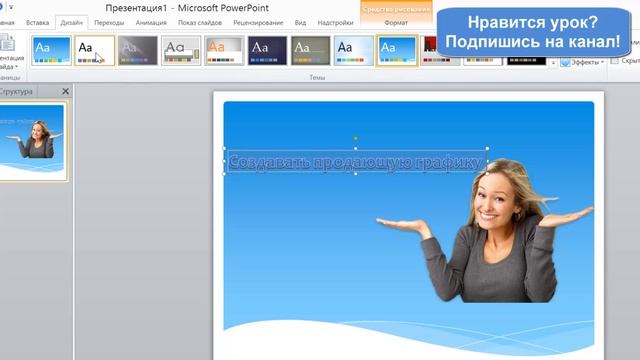Open the page setup icon at the ribbon's left
The image size is (640, 360).
coord(7,43)
